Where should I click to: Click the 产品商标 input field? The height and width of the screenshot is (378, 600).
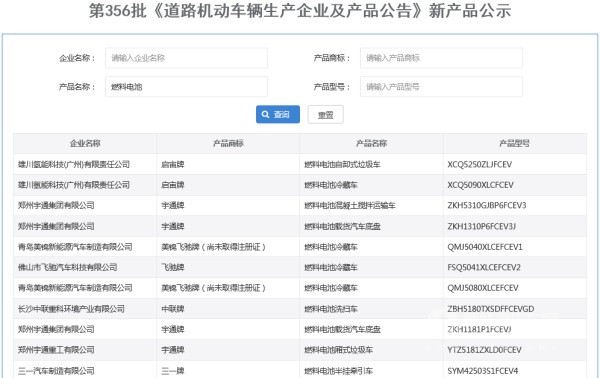(x=441, y=58)
